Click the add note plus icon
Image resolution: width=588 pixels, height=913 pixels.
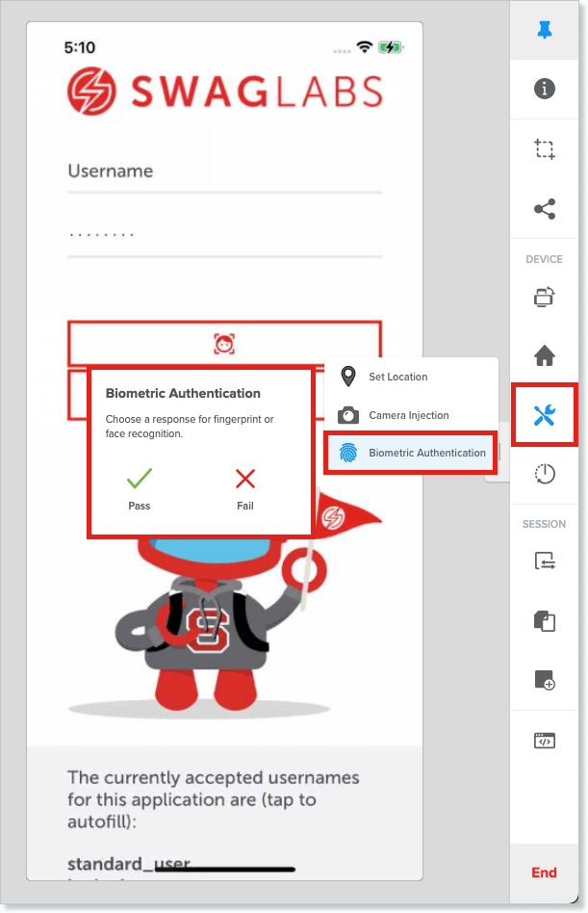(545, 681)
